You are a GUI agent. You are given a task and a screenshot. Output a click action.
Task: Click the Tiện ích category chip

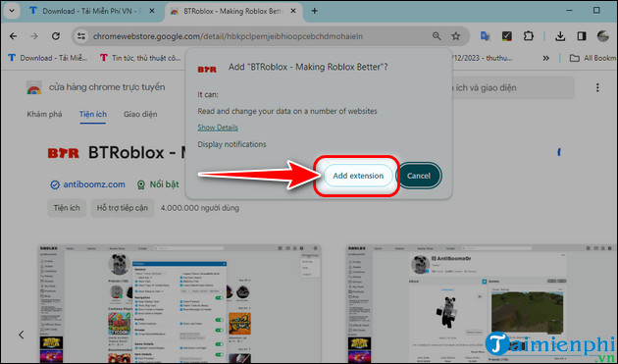(x=67, y=208)
